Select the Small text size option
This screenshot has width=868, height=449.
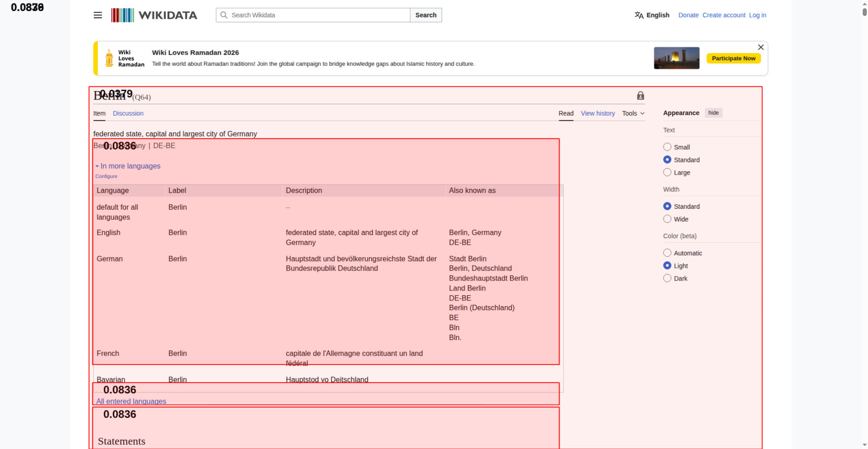tap(667, 147)
